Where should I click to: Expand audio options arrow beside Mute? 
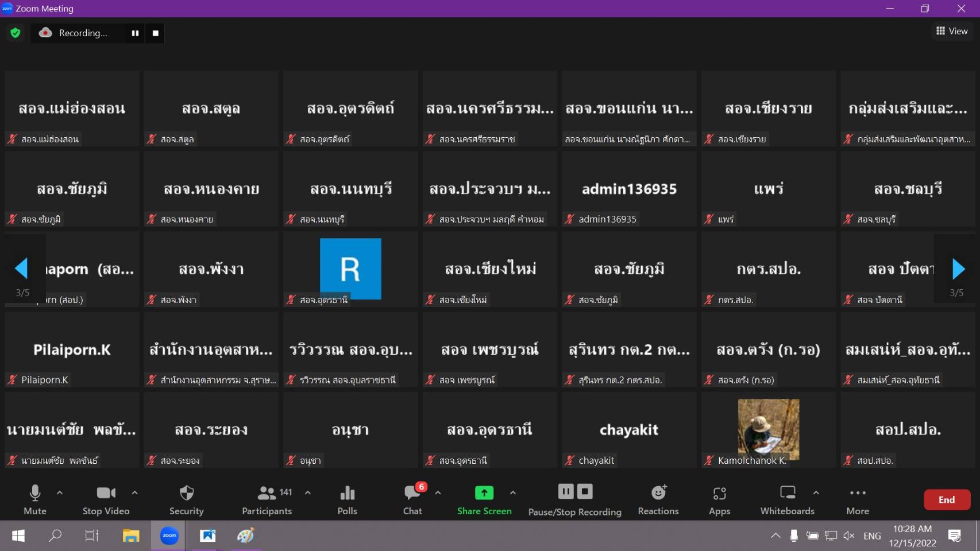[60, 492]
